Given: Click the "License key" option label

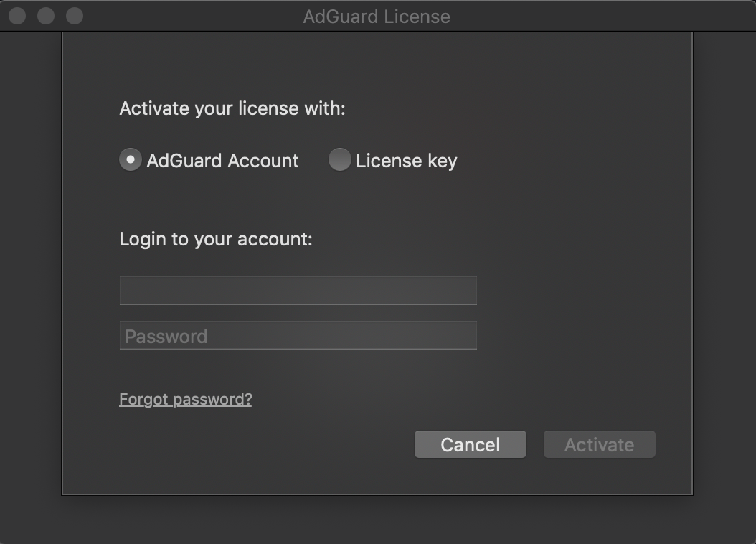Looking at the screenshot, I should [x=406, y=161].
